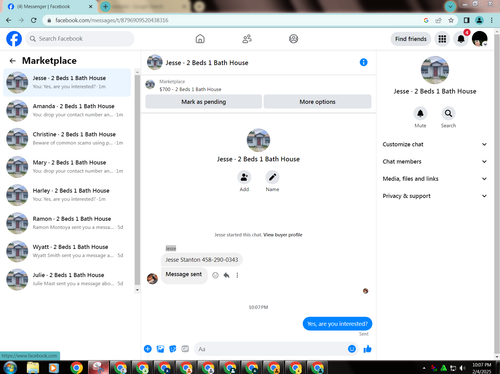The height and width of the screenshot is (374, 500).
Task: Select the Amanda conversation
Action: click(x=67, y=110)
